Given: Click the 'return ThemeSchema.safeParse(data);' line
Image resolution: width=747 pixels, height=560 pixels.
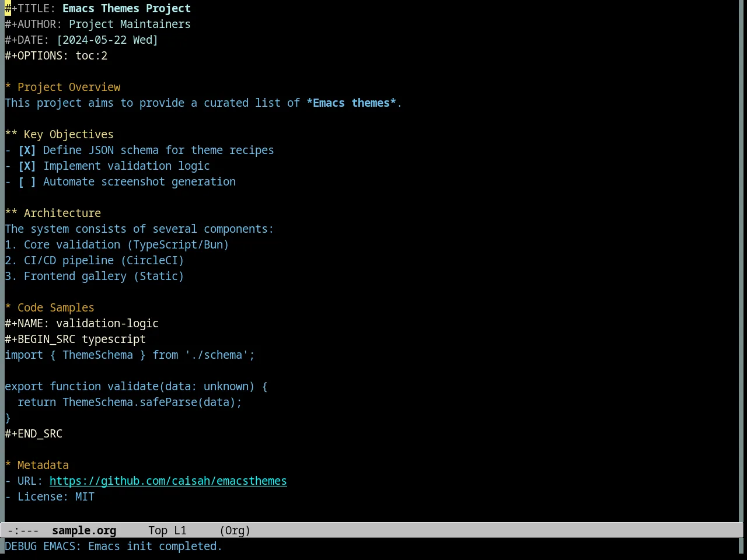Looking at the screenshot, I should coord(130,402).
